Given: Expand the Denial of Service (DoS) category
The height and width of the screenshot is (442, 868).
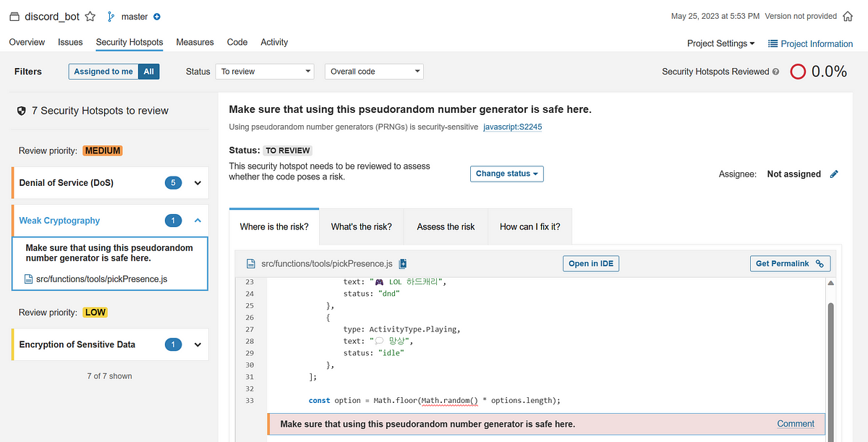Looking at the screenshot, I should pyautogui.click(x=197, y=182).
